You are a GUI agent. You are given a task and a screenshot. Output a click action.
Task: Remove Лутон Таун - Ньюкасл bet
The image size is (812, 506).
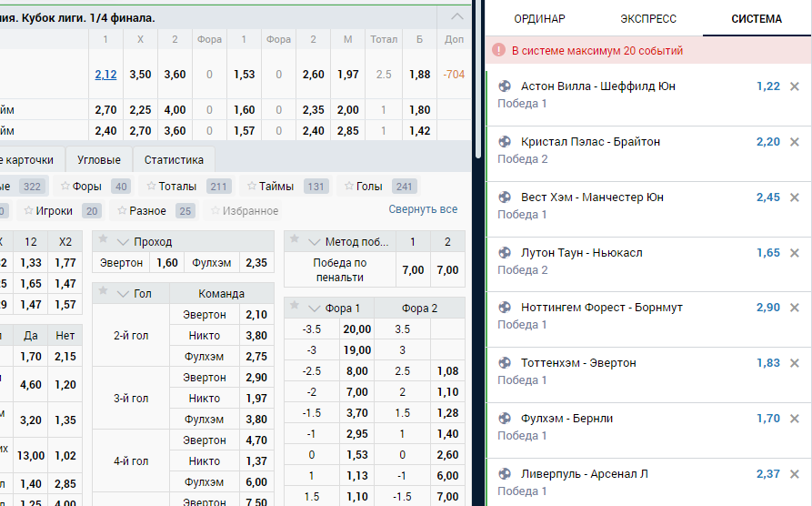795,253
